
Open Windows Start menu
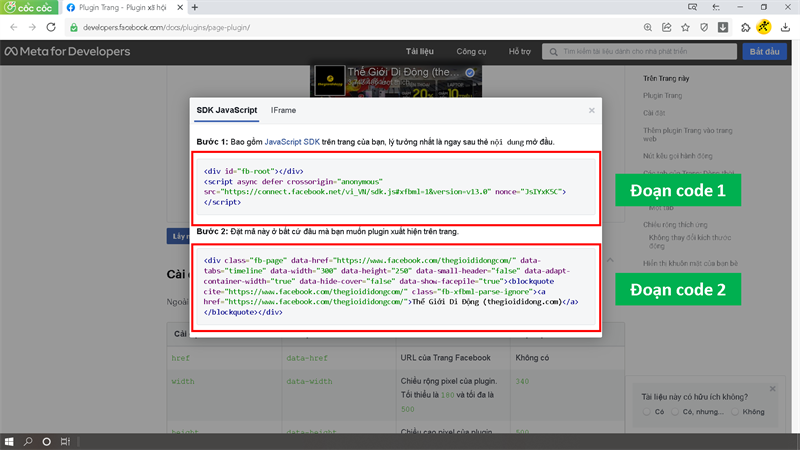(x=9, y=442)
